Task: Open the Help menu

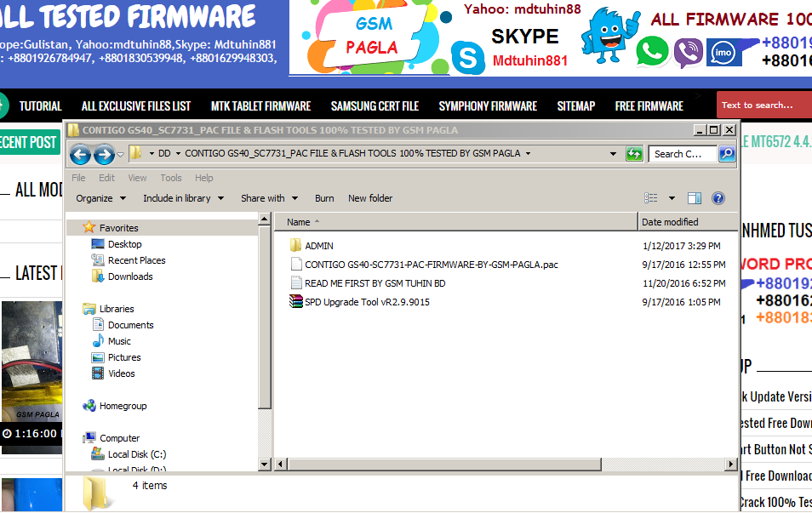Action: pos(204,178)
